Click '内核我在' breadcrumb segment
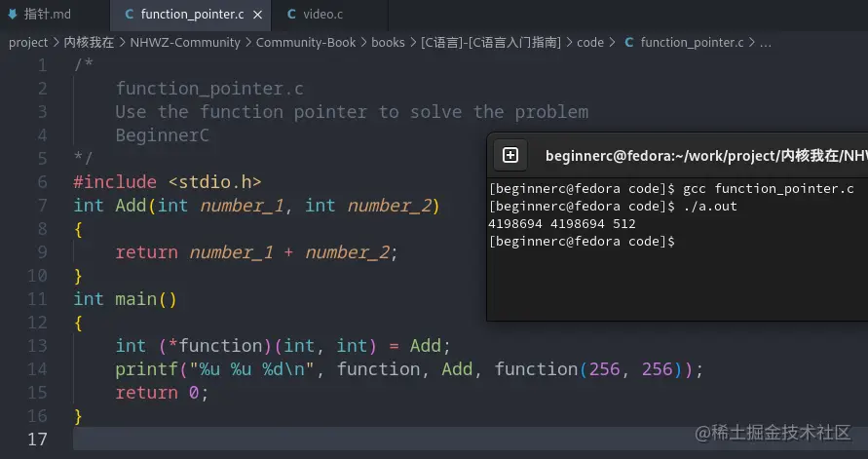Viewport: 868px width, 459px height. 89,43
